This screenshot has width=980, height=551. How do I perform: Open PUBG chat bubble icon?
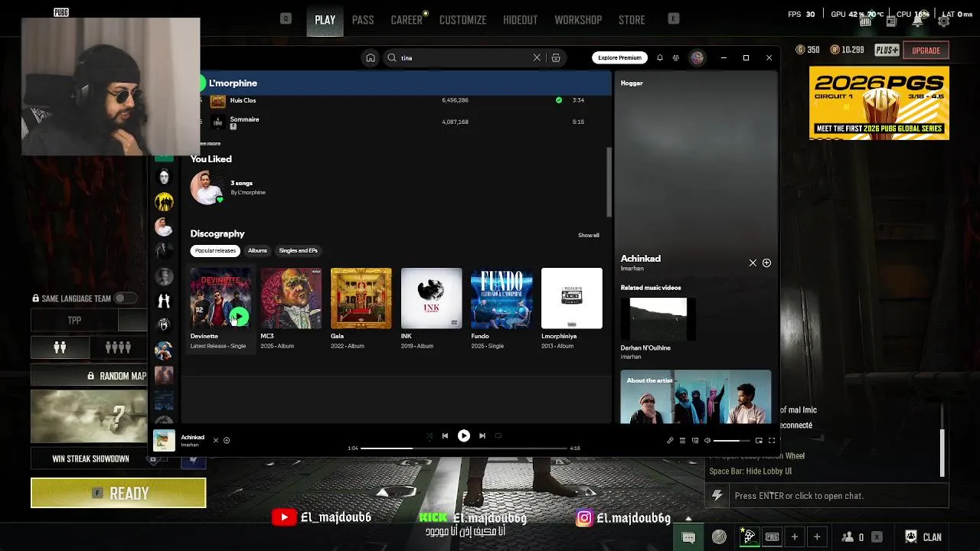(688, 537)
